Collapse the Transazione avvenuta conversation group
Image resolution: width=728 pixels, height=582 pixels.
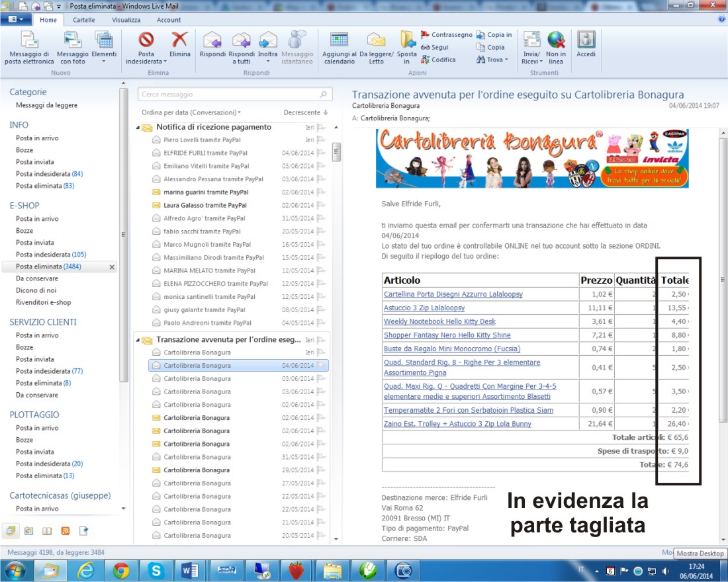click(x=138, y=340)
